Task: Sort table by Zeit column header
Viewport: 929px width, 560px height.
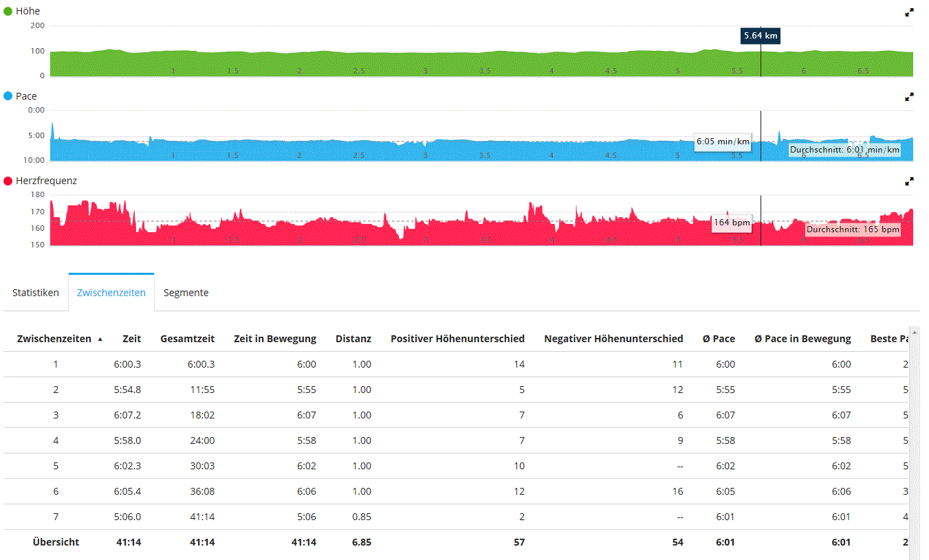Action: point(131,339)
